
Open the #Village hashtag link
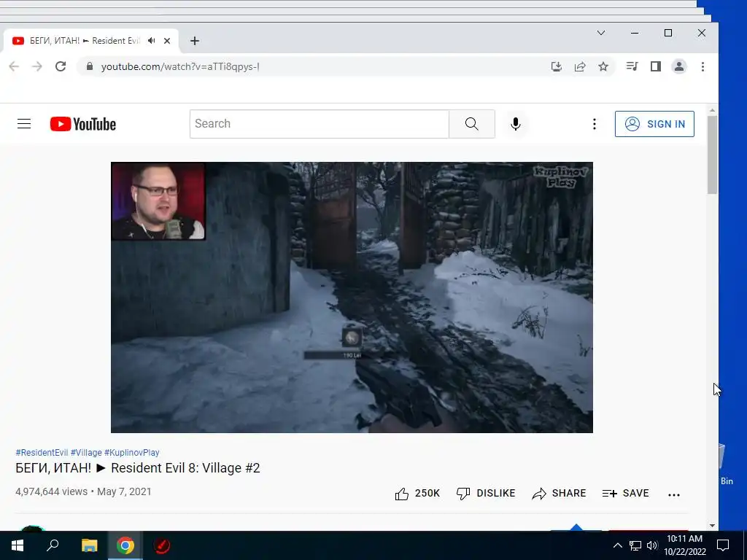86,452
